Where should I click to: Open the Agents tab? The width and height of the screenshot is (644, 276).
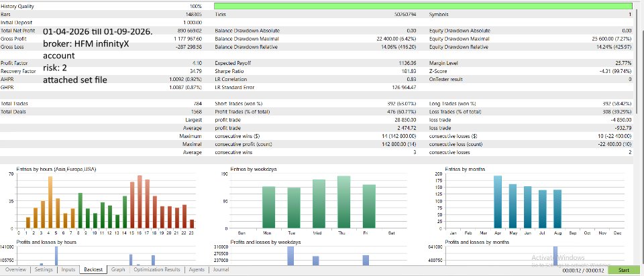(197, 270)
